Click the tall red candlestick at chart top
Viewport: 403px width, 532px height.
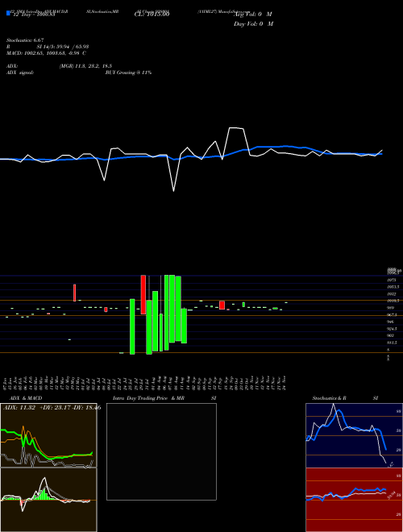(x=143, y=294)
